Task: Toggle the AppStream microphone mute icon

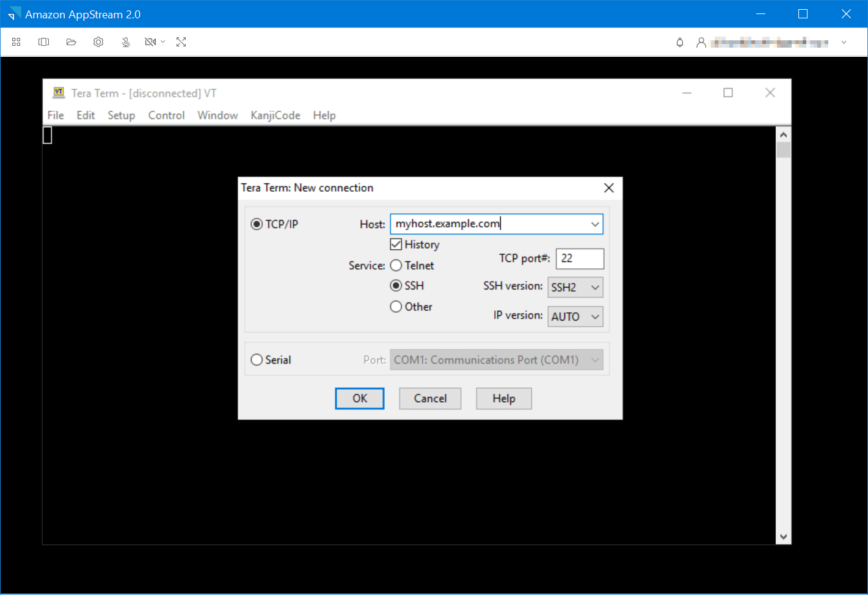Action: pos(126,42)
